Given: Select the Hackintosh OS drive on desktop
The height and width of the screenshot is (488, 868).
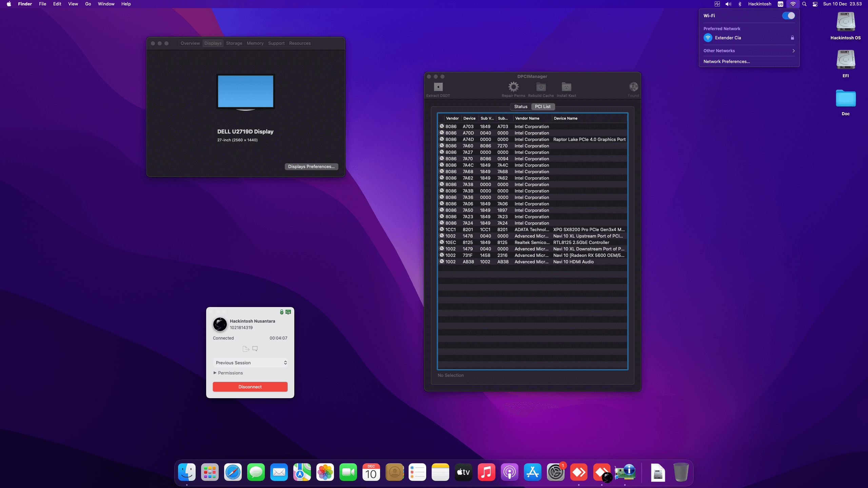Looking at the screenshot, I should pyautogui.click(x=846, y=26).
